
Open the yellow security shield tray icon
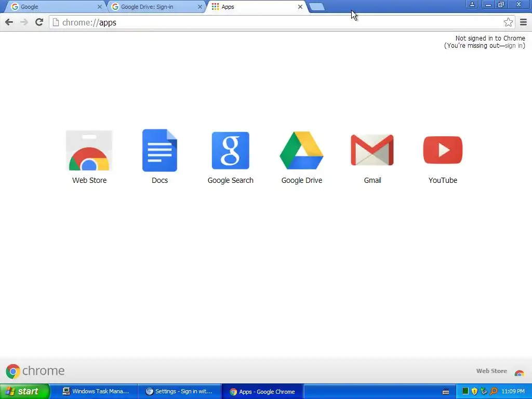pos(474,391)
